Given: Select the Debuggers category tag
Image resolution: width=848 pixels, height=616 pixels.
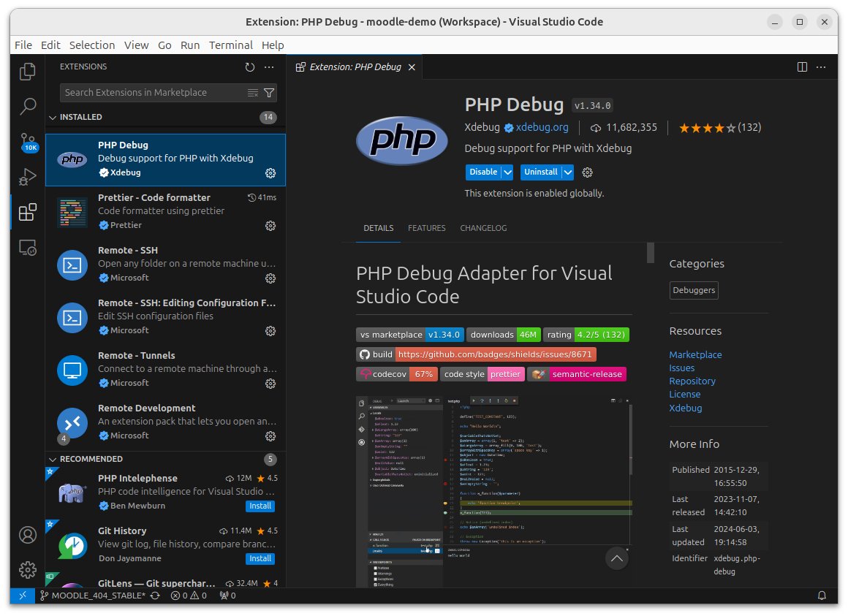Looking at the screenshot, I should 694,290.
